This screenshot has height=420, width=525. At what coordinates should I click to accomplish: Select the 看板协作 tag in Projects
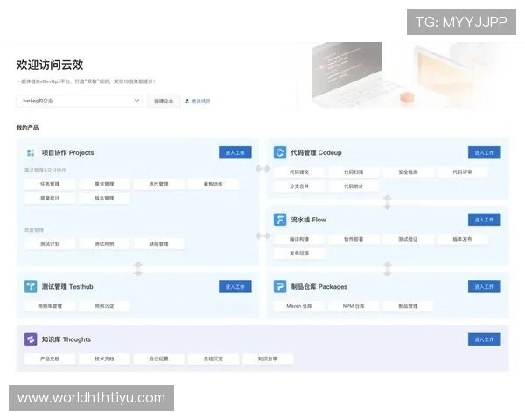213,184
